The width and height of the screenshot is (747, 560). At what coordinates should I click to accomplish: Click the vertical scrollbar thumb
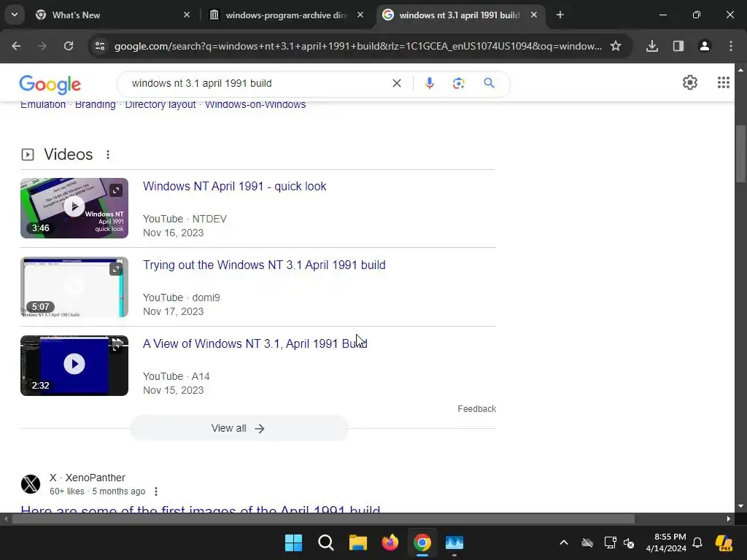point(740,153)
